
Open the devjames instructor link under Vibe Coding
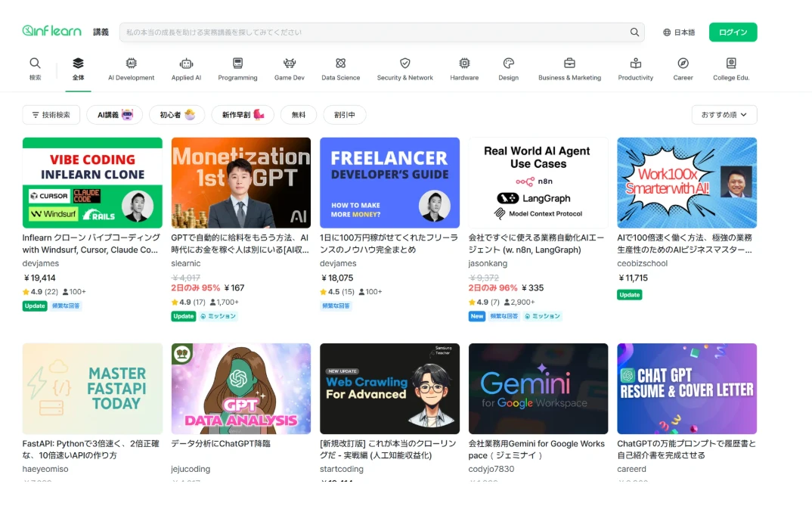point(41,263)
